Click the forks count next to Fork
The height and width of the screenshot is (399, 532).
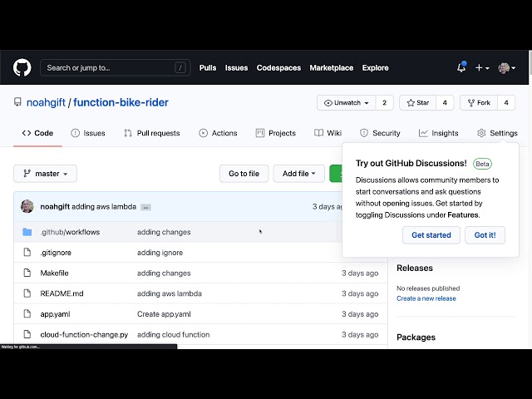pos(506,103)
